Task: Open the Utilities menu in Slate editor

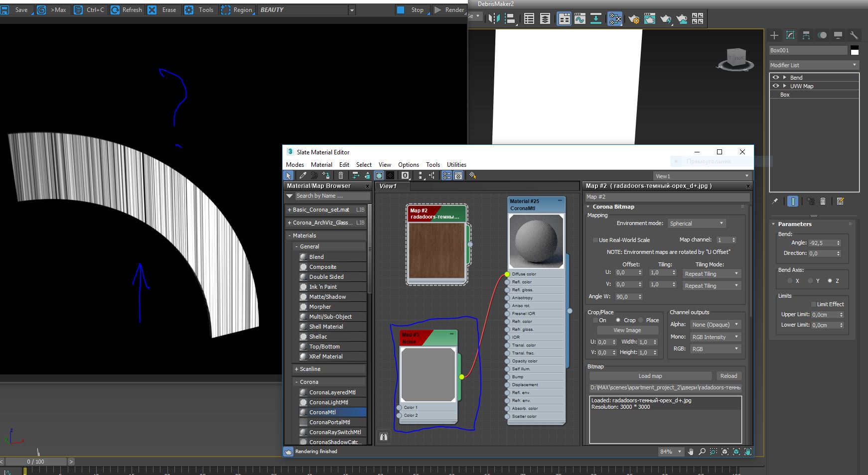Action: coord(456,165)
